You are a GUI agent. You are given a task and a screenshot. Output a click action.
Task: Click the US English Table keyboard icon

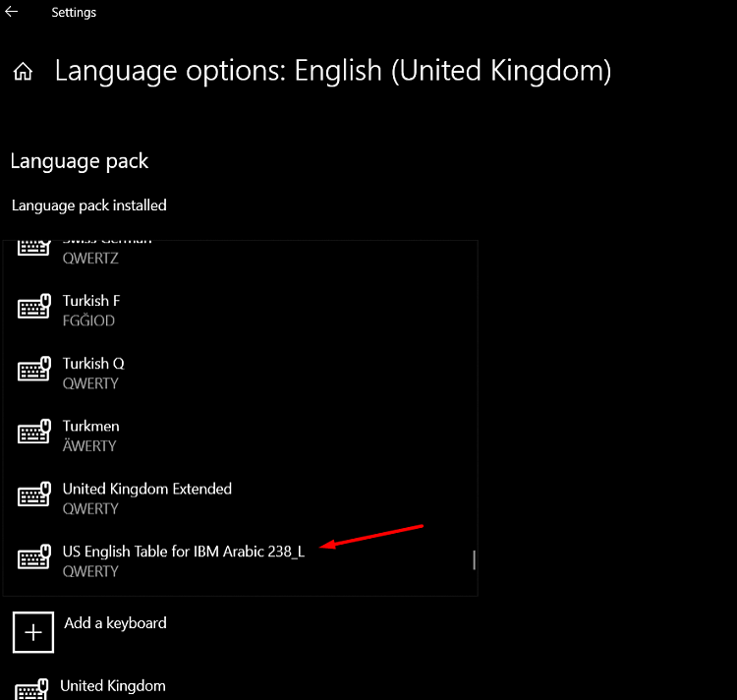point(34,558)
